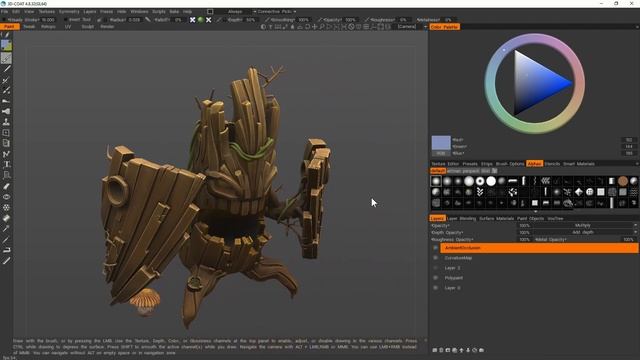The width and height of the screenshot is (640, 360).
Task: Expand the alphas list with down arrow
Action: [x=535, y=211]
